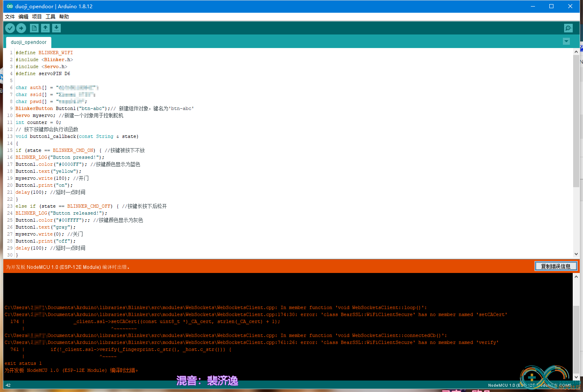Click the 'Servo myservo;' line

(x=69, y=115)
